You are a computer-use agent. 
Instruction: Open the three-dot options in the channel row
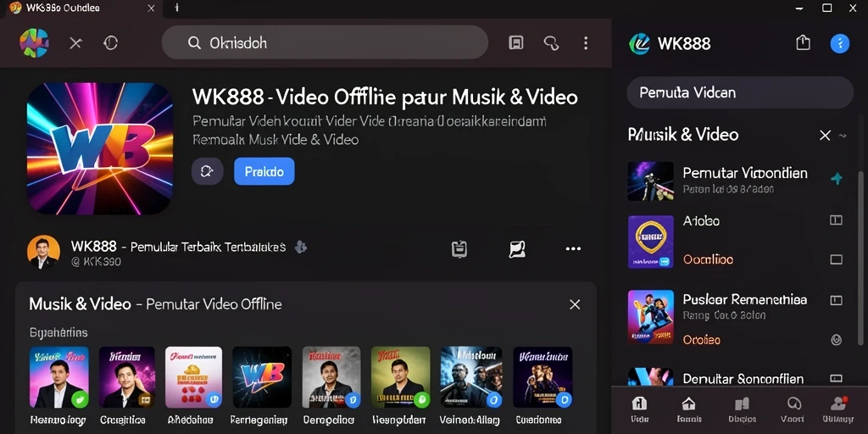573,249
